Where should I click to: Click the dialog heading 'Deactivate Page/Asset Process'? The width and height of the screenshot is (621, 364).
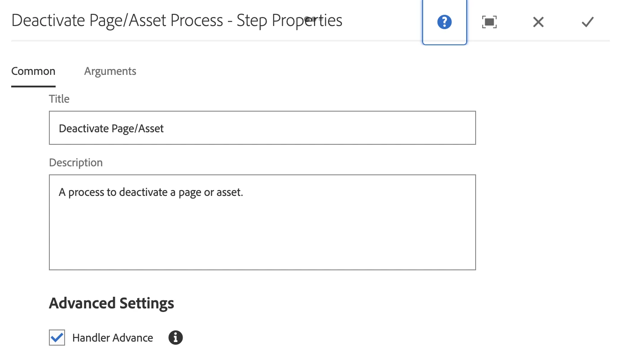pos(117,20)
